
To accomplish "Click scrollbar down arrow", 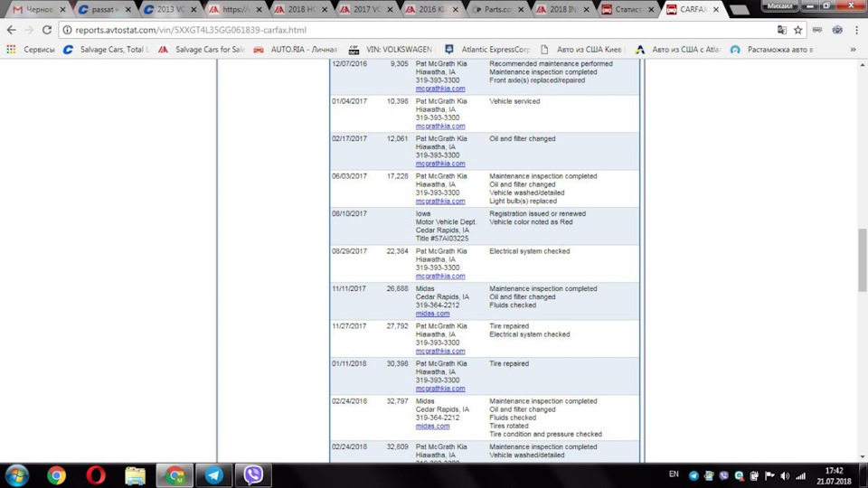I will click(863, 457).
